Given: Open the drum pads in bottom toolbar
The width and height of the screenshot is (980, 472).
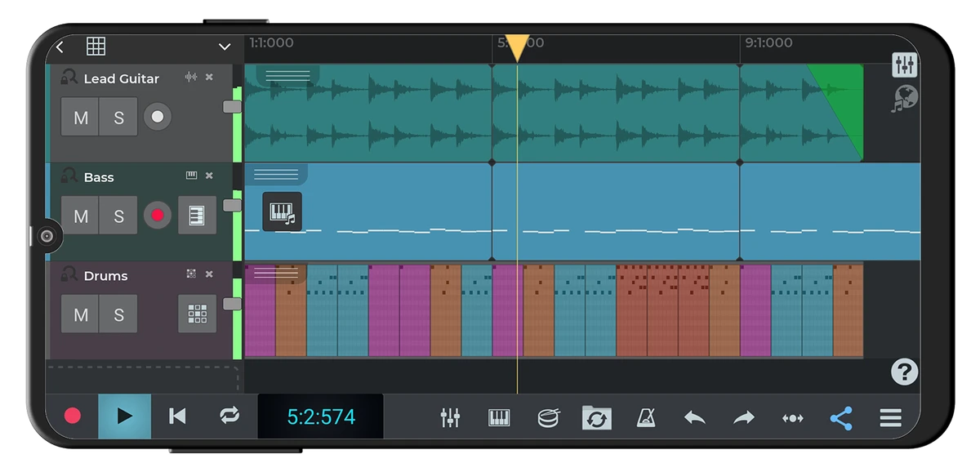Looking at the screenshot, I should pos(548,418).
